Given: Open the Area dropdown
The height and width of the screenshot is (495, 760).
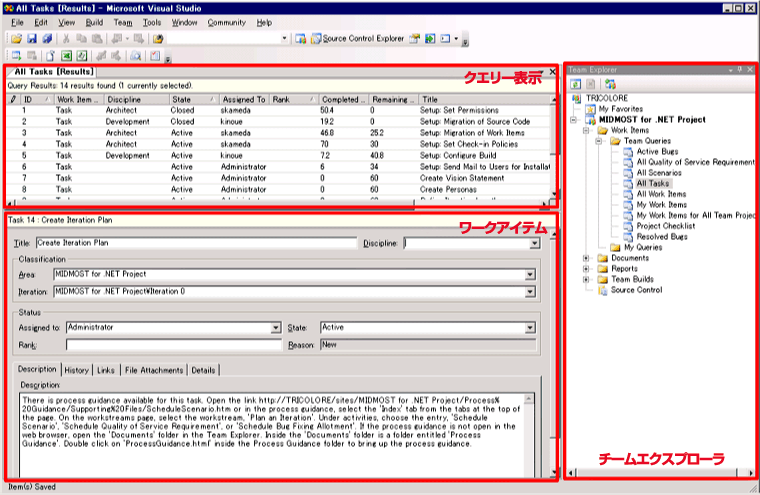Looking at the screenshot, I should (x=530, y=274).
